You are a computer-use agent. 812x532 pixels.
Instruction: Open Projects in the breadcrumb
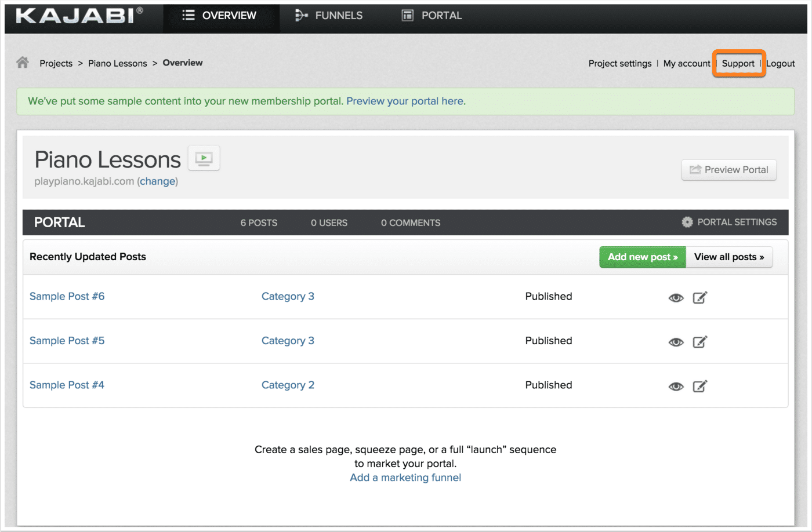[56, 63]
